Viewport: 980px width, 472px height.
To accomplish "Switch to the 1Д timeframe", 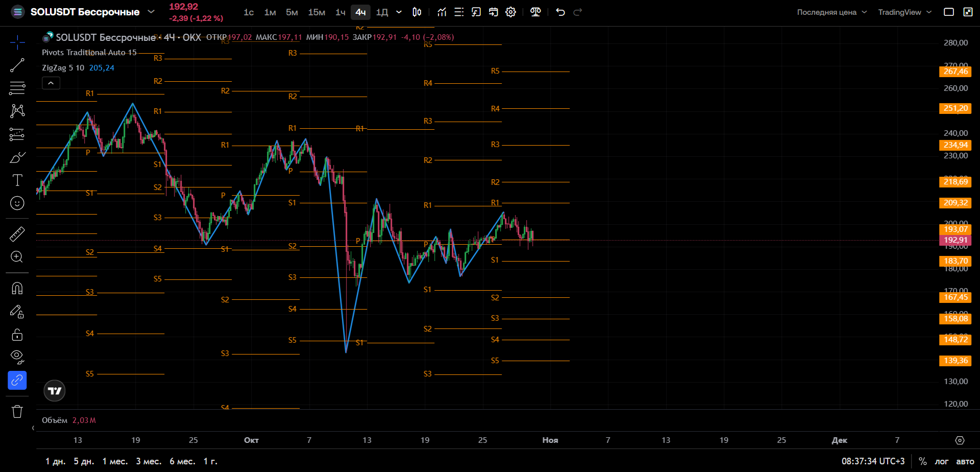I will pos(382,12).
